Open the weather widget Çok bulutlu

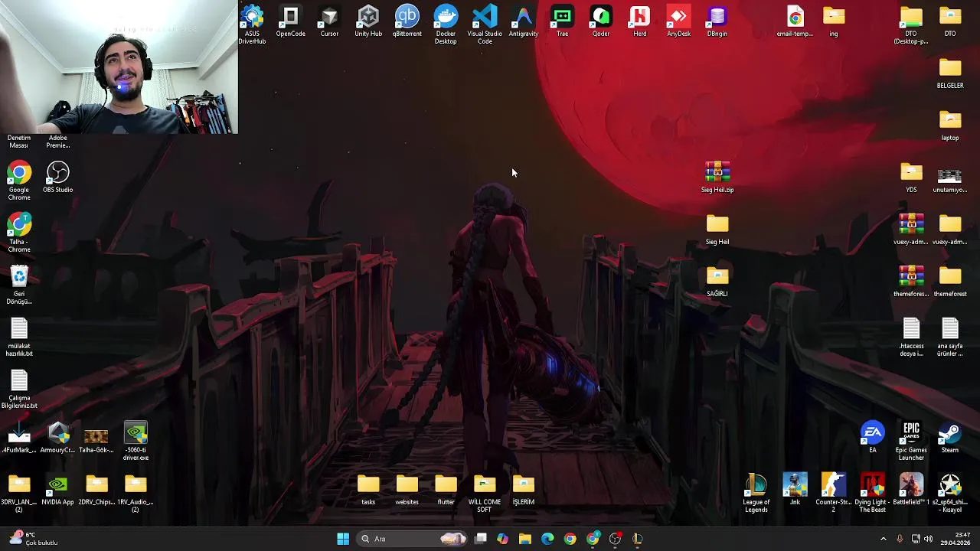pos(32,539)
